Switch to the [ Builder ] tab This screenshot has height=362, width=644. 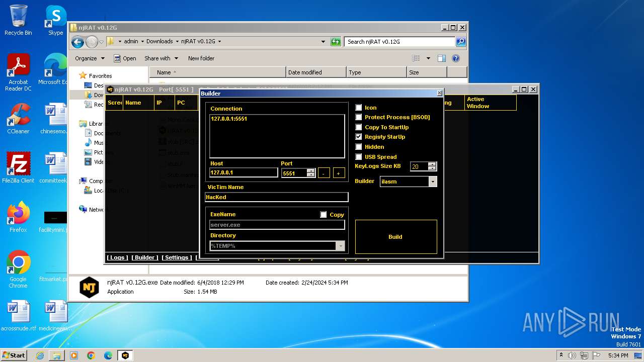pyautogui.click(x=145, y=257)
